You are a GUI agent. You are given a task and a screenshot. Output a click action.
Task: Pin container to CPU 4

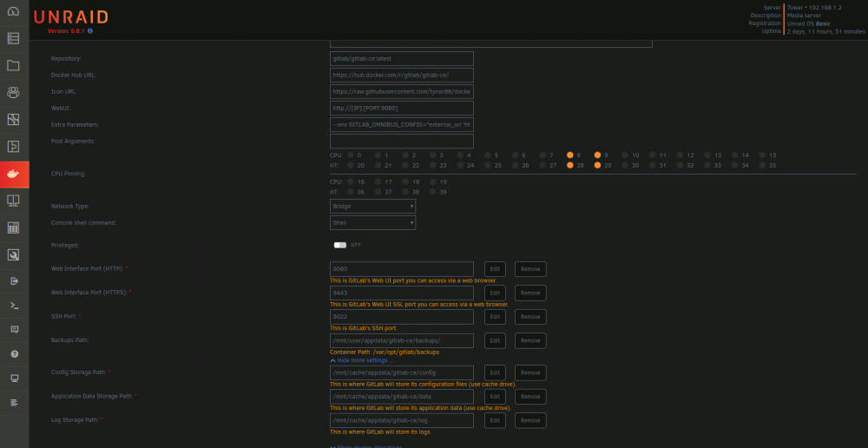pyautogui.click(x=461, y=155)
